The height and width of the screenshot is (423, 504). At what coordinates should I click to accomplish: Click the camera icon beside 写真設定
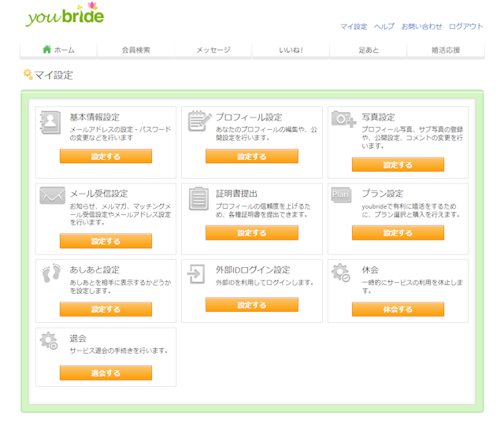pyautogui.click(x=343, y=120)
